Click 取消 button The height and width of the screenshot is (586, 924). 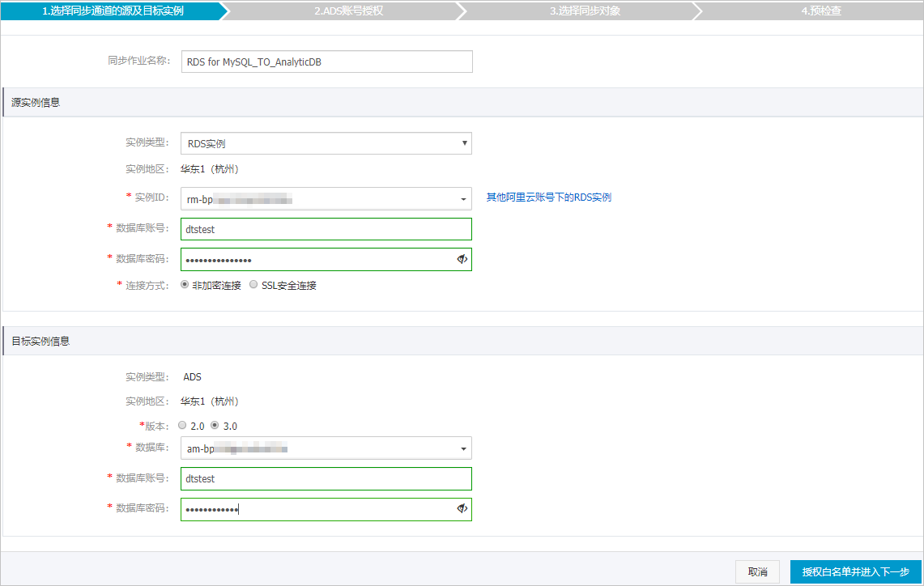pos(757,572)
